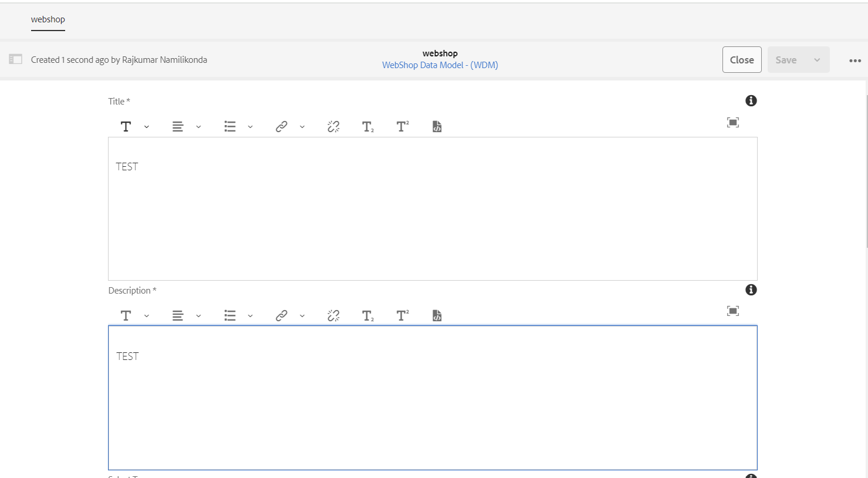
Task: Click the Save button
Action: click(786, 60)
